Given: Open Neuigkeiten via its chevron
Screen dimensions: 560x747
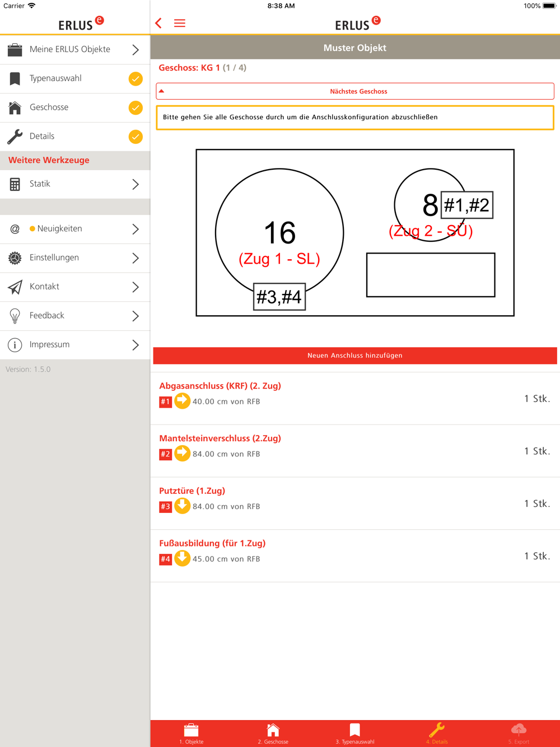Looking at the screenshot, I should [x=136, y=229].
